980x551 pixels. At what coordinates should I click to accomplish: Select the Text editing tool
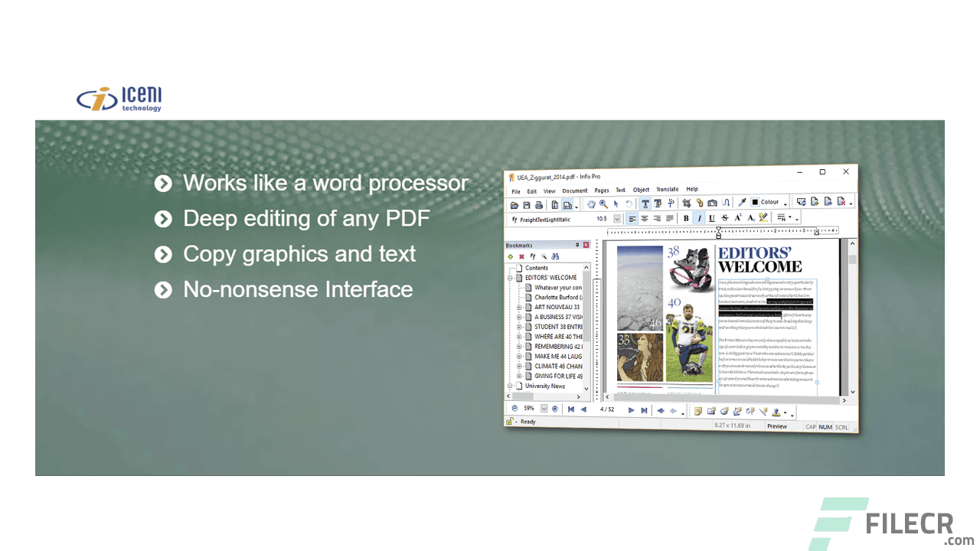click(645, 204)
